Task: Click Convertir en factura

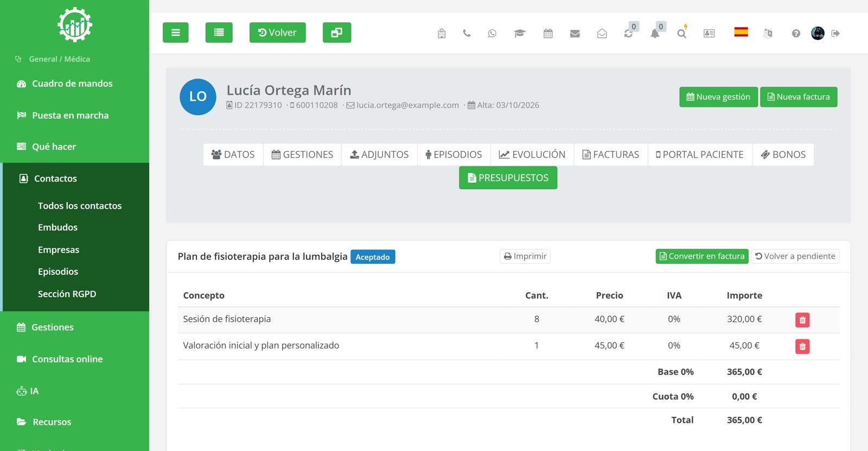Action: coord(702,256)
